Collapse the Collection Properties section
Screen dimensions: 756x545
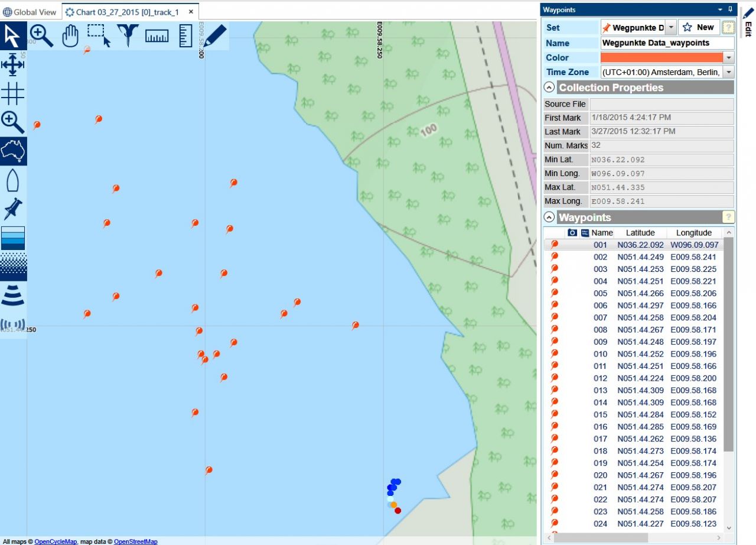click(549, 87)
